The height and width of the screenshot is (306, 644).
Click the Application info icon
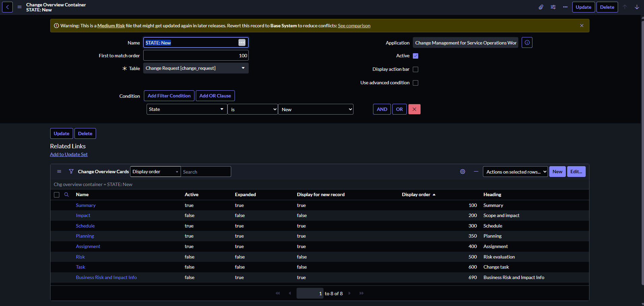[x=527, y=43]
